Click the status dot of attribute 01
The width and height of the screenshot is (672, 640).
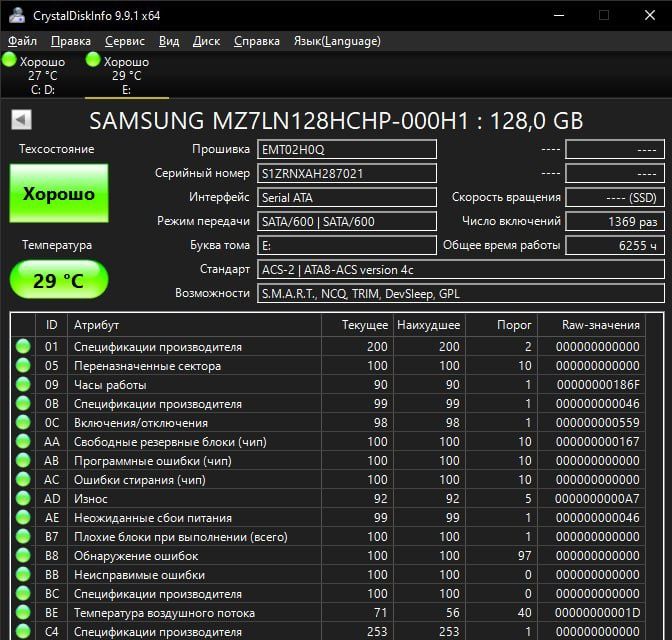click(x=23, y=346)
